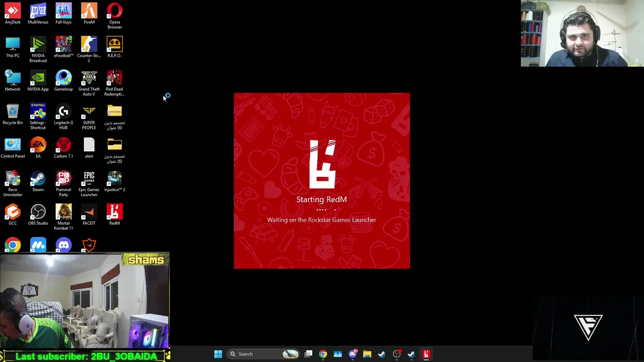Image resolution: width=644 pixels, height=362 pixels.
Task: Click the taskbar Search box
Action: tap(263, 354)
